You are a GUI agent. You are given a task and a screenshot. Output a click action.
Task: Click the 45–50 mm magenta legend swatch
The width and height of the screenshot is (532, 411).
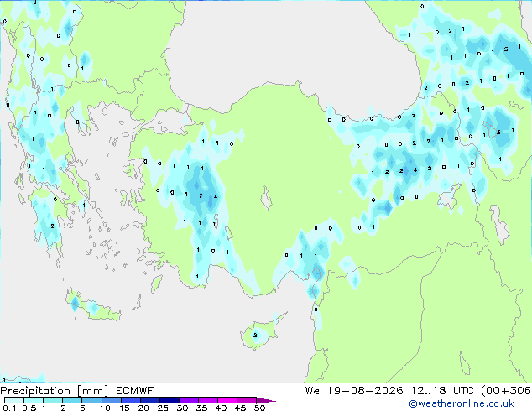pyautogui.click(x=247, y=400)
